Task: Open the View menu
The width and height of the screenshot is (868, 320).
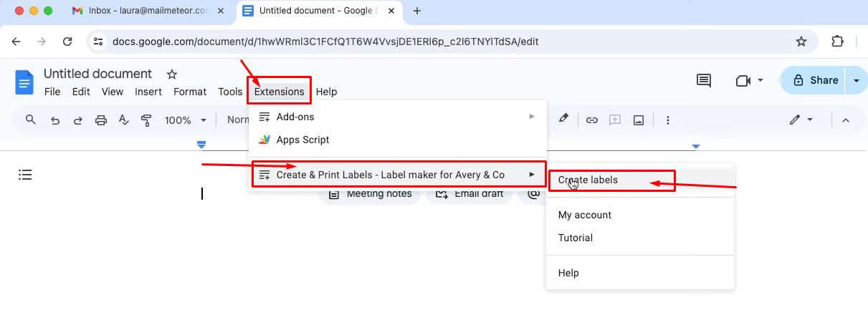Action: tap(113, 92)
